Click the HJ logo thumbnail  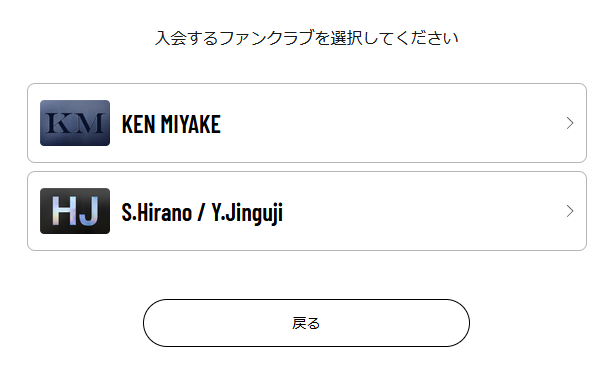pos(75,211)
